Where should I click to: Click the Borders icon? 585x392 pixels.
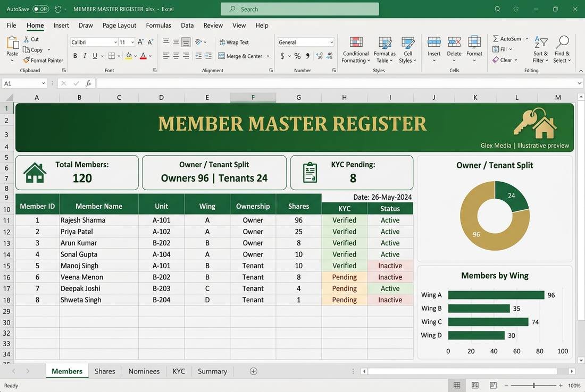click(x=112, y=56)
